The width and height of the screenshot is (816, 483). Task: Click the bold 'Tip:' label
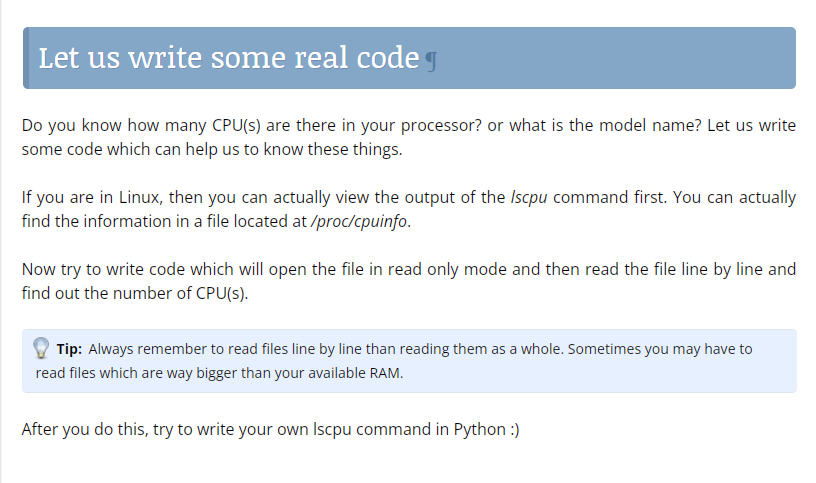69,349
